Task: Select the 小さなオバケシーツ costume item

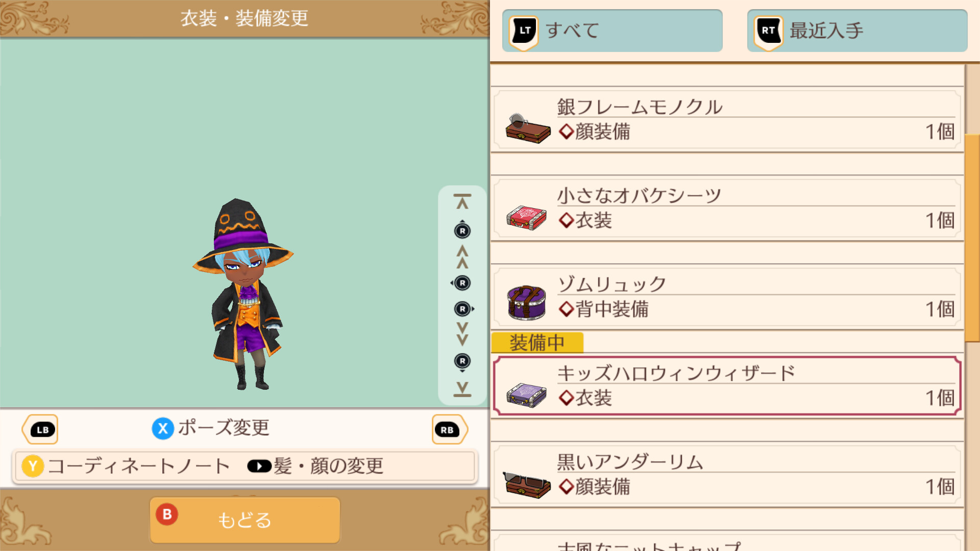Action: pyautogui.click(x=727, y=209)
